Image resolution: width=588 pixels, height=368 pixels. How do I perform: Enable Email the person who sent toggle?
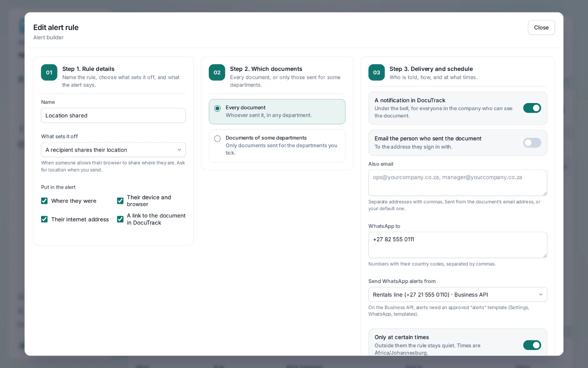[x=532, y=143]
